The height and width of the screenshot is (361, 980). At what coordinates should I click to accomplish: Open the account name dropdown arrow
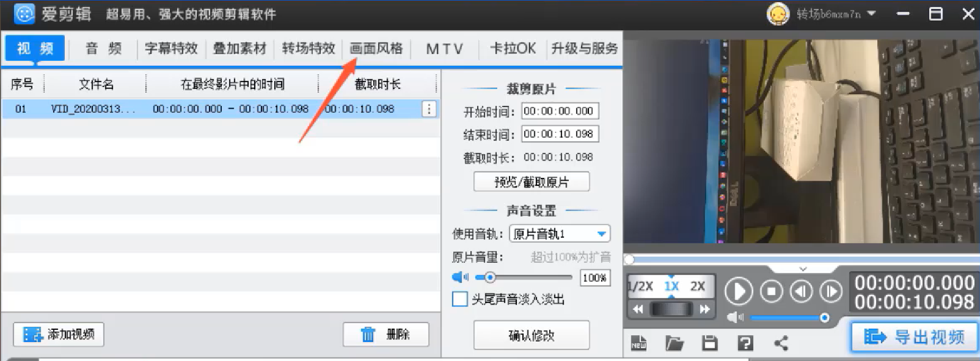[x=871, y=13]
